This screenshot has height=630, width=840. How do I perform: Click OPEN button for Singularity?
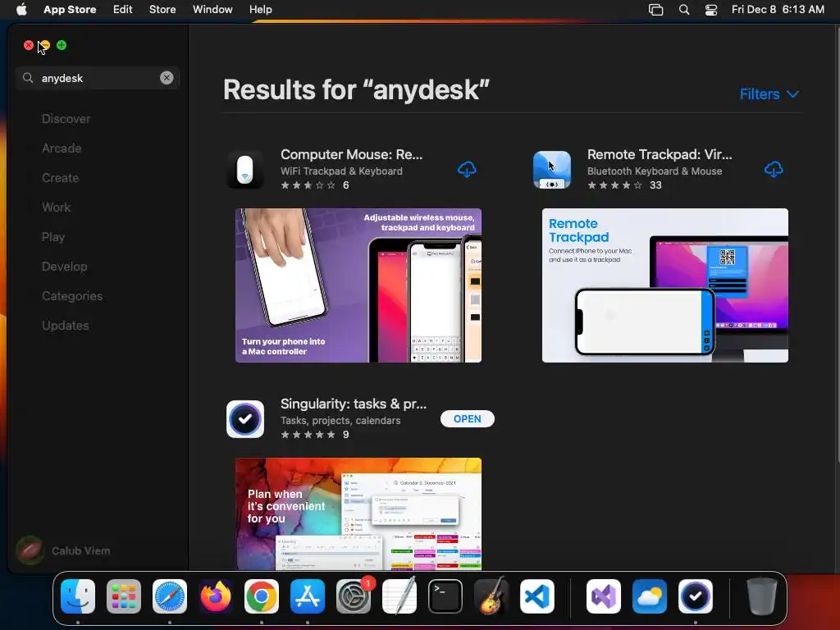click(467, 419)
